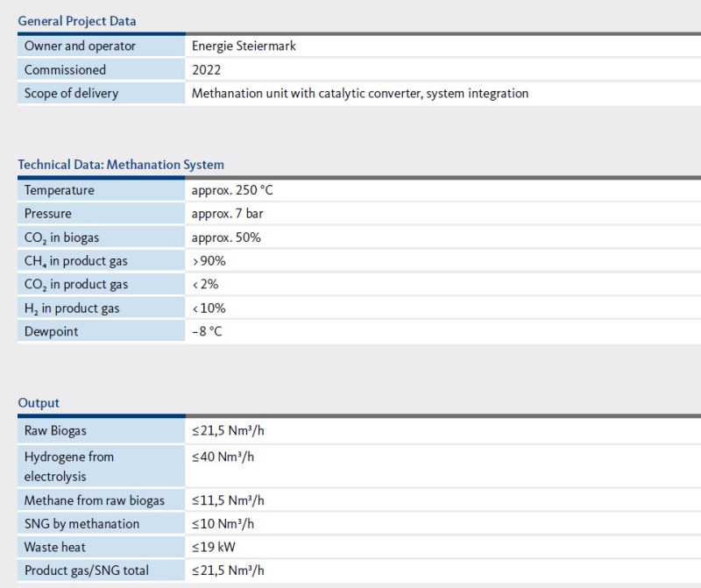This screenshot has height=588, width=701.
Task: Click the Product gas/SNG total label
Action: pos(87,570)
